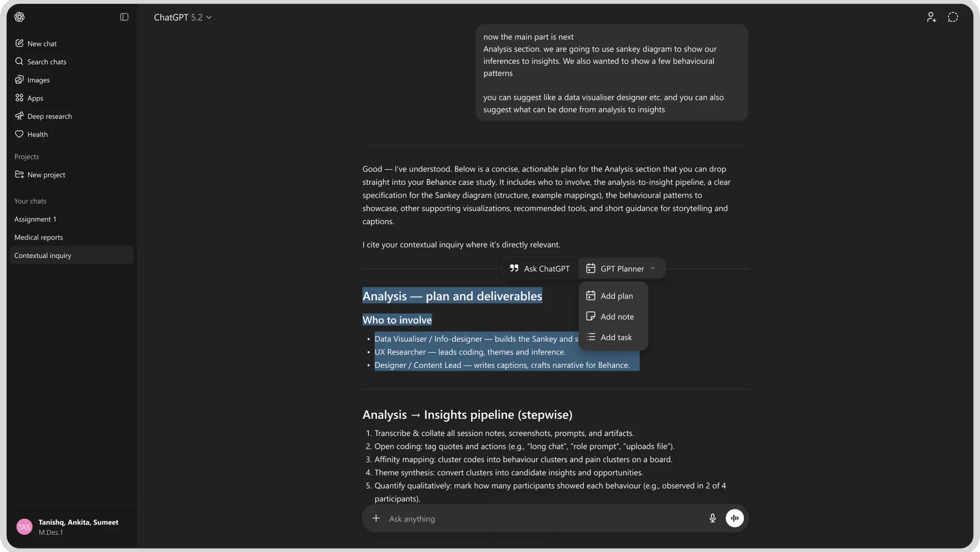Expand the GPT Planner dropdown
This screenshot has width=980, height=552.
(x=621, y=269)
